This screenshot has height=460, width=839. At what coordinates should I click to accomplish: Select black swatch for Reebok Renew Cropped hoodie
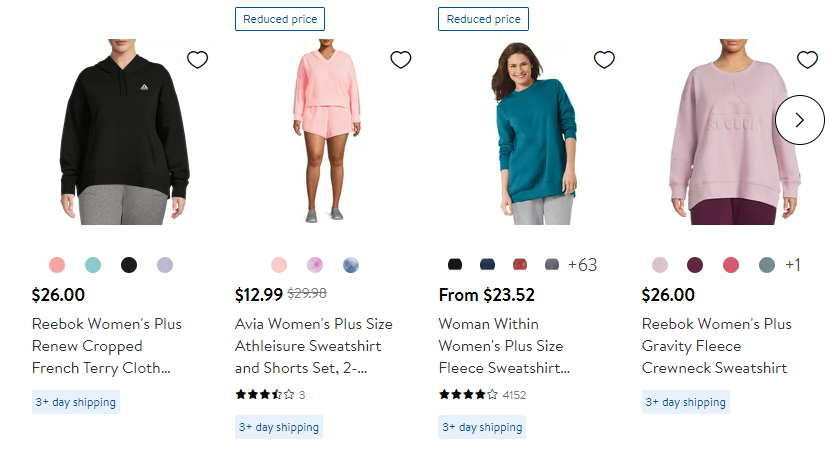(x=129, y=265)
